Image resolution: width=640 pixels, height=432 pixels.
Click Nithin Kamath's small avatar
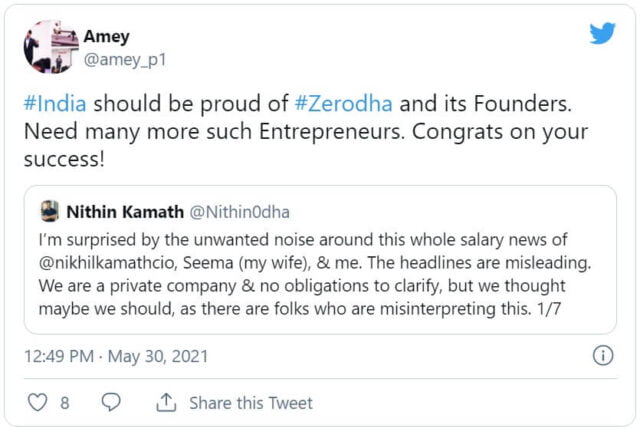click(x=49, y=211)
